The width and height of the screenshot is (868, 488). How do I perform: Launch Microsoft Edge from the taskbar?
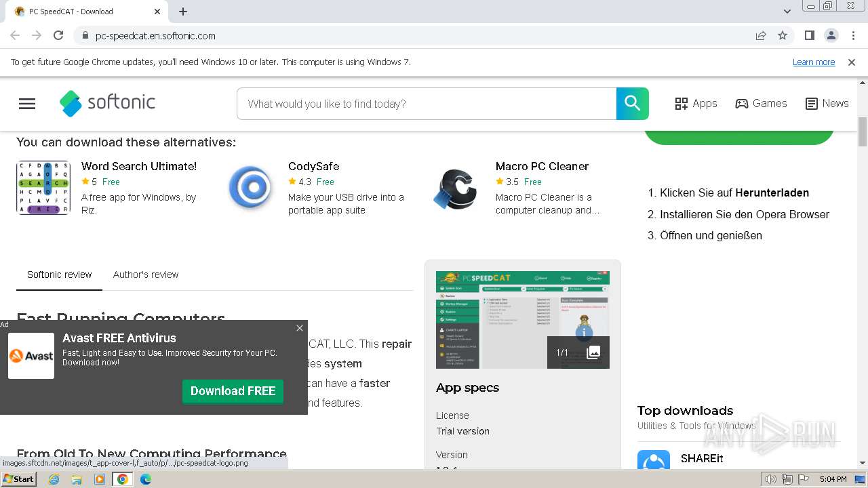[146, 479]
